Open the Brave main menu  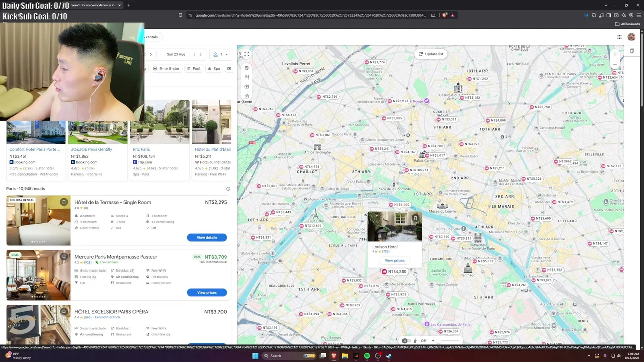click(x=638, y=15)
